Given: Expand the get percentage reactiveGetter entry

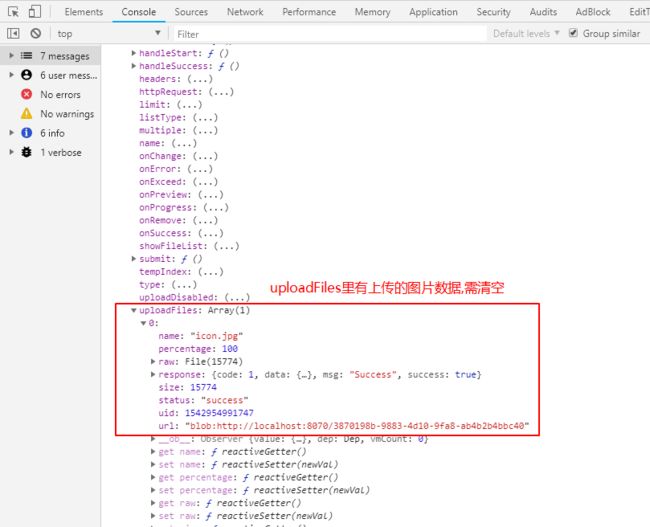Looking at the screenshot, I should tap(153, 477).
